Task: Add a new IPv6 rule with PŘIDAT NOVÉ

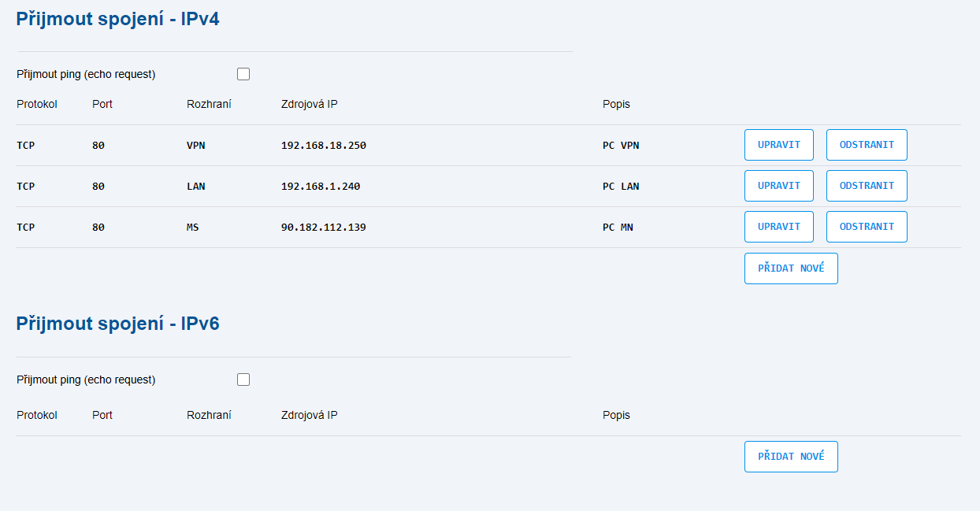Action: tap(791, 457)
